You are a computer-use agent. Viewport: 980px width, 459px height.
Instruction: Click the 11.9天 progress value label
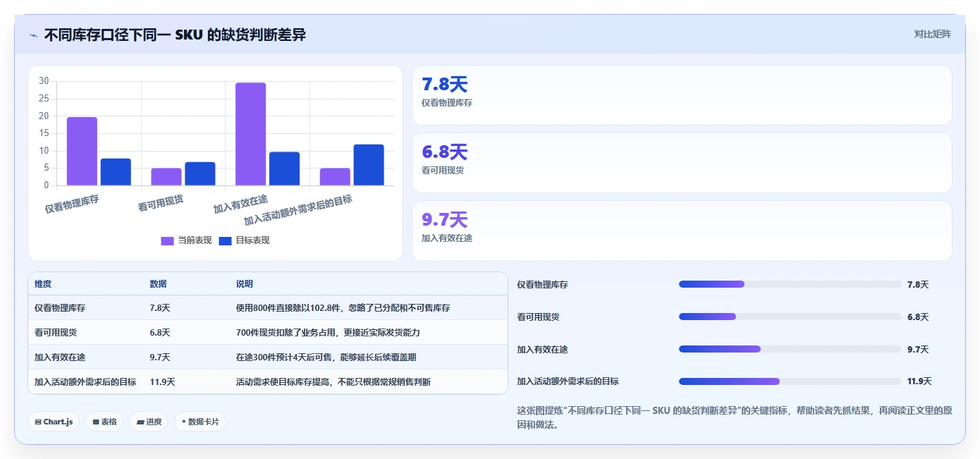click(919, 381)
